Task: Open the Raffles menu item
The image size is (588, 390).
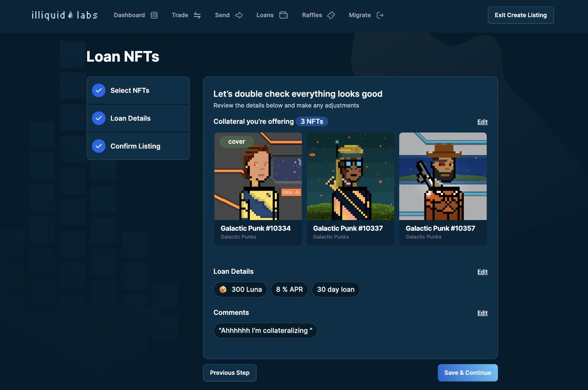Action: tap(318, 15)
